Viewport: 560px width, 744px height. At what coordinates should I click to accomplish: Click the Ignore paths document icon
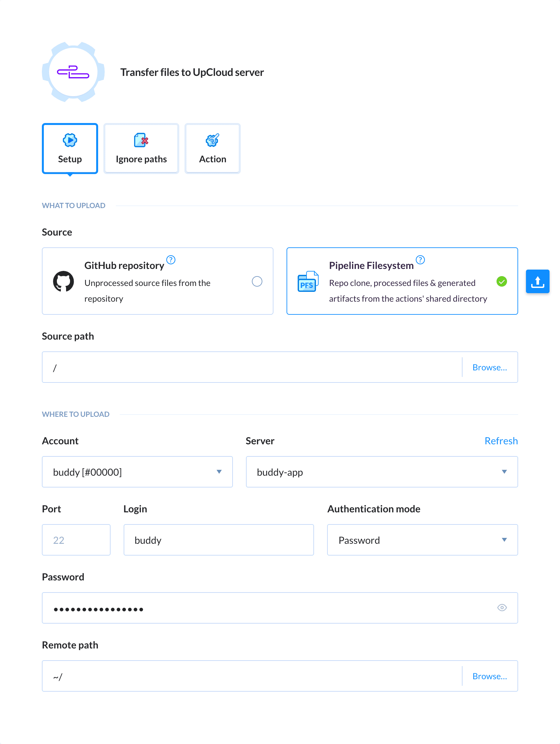[141, 140]
